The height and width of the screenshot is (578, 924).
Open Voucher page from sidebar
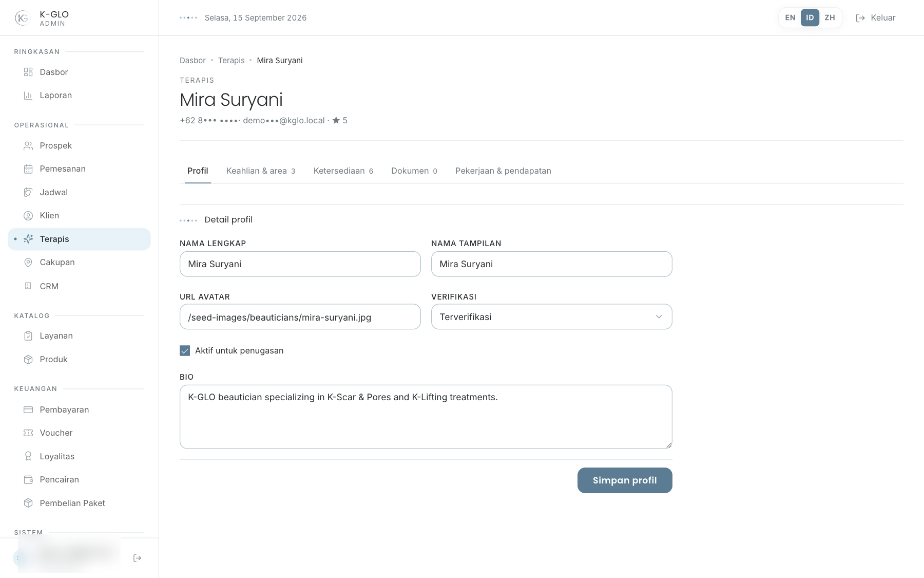[x=79, y=433]
